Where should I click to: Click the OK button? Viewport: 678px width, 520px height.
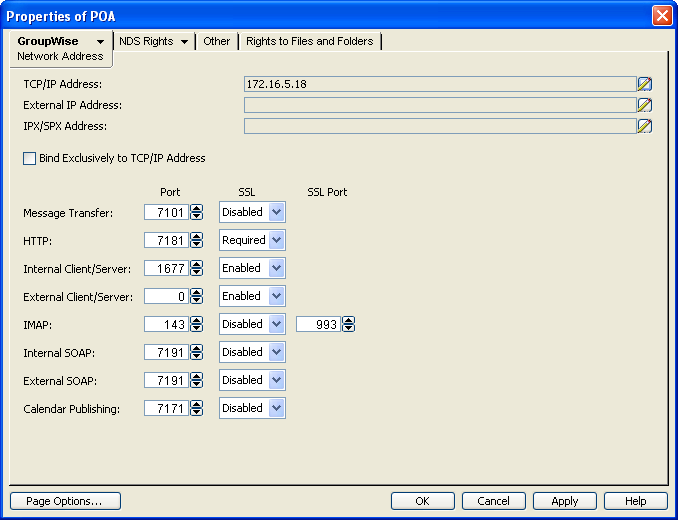pyautogui.click(x=422, y=501)
